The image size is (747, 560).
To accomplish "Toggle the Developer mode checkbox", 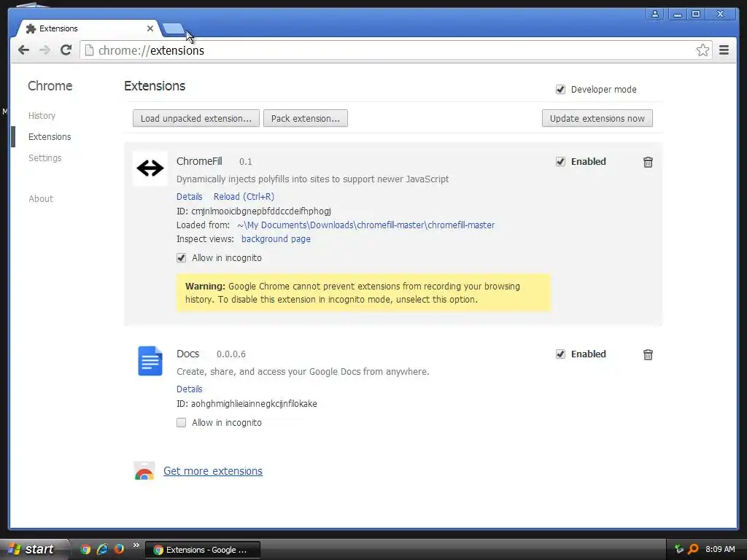I will pyautogui.click(x=560, y=90).
